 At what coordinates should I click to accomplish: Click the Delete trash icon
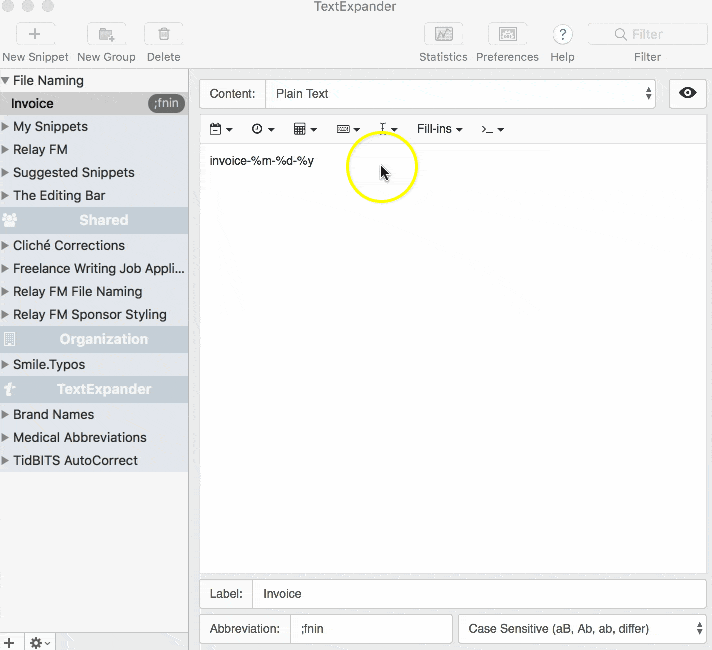click(x=163, y=34)
